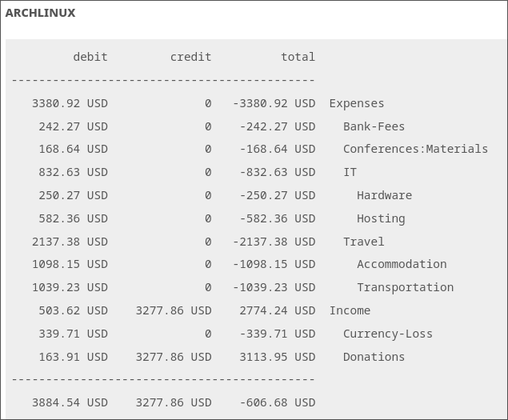The image size is (508, 420).
Task: Click the 2137.38 USD debit value
Action: coord(70,242)
